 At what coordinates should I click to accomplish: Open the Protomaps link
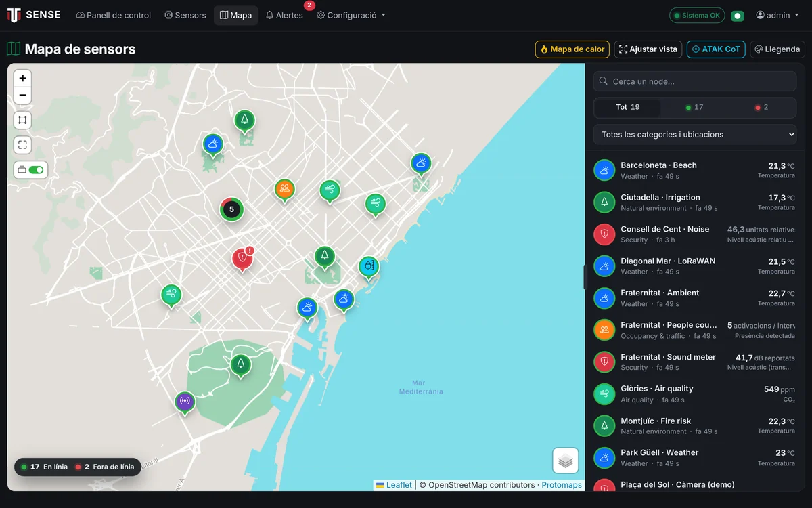[562, 485]
